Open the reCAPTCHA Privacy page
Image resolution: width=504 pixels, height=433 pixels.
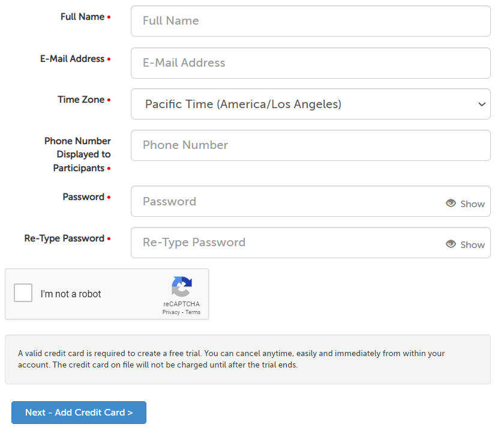[171, 312]
